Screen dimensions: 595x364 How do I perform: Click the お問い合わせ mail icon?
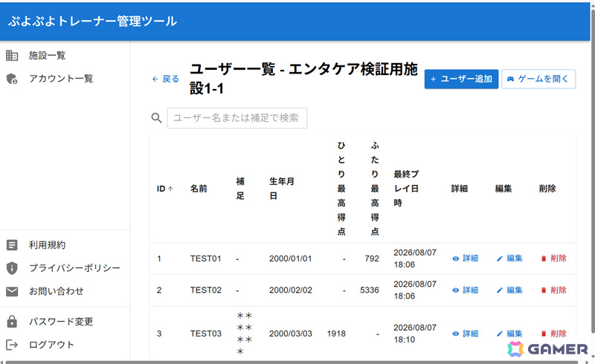[12, 291]
